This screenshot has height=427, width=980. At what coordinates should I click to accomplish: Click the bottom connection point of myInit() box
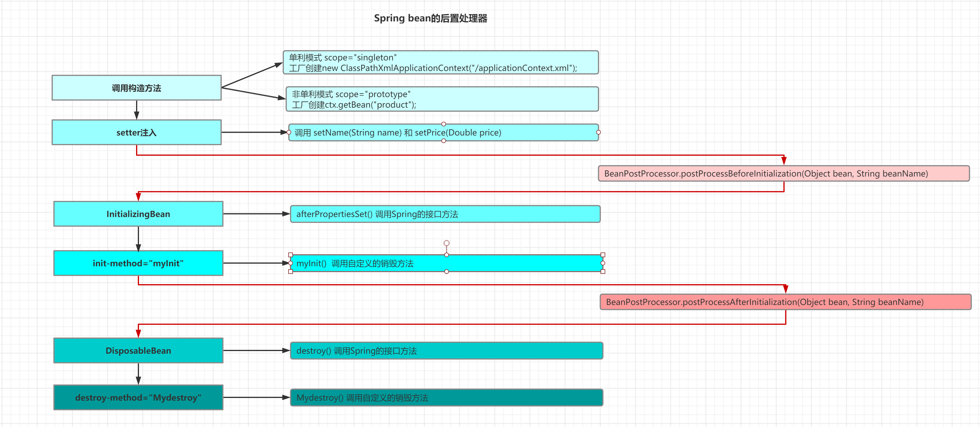447,272
